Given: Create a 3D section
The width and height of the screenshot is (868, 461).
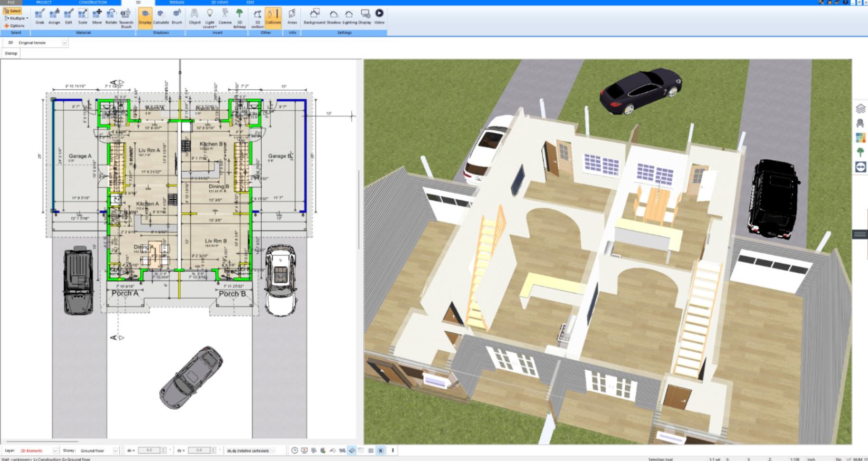Looking at the screenshot, I should coord(257,18).
